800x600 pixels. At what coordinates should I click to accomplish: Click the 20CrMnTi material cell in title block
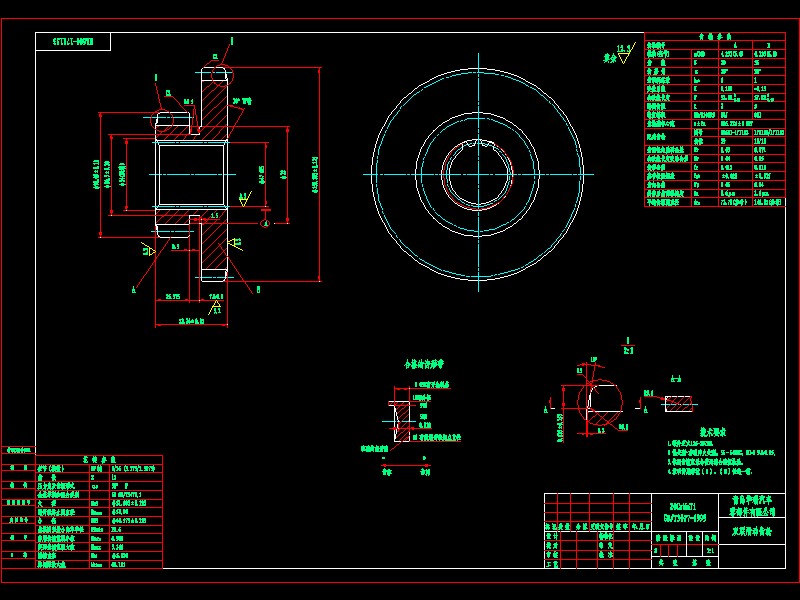685,512
